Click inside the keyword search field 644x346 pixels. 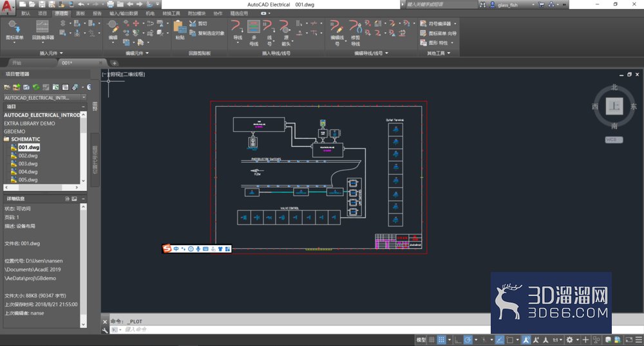442,5
